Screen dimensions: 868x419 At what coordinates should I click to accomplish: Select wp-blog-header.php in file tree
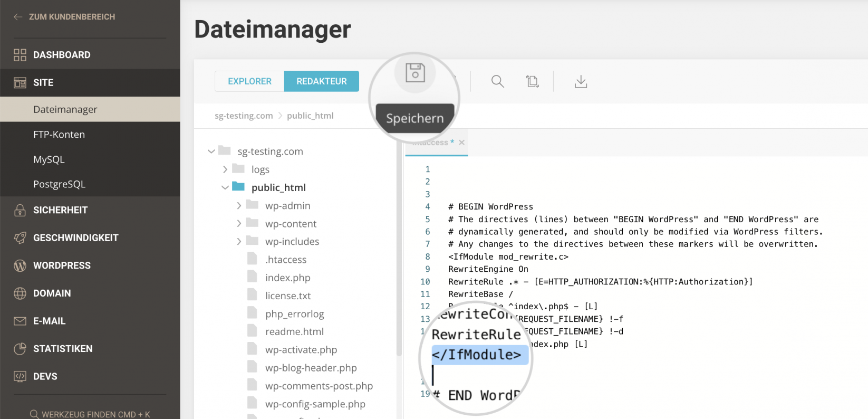[x=311, y=368]
